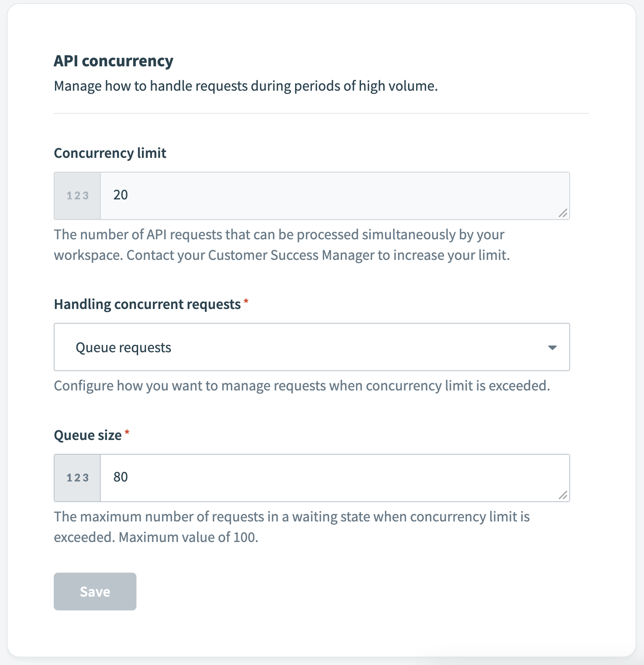The image size is (644, 665).
Task: Click the 123 icon beside Queue size
Action: click(x=77, y=478)
